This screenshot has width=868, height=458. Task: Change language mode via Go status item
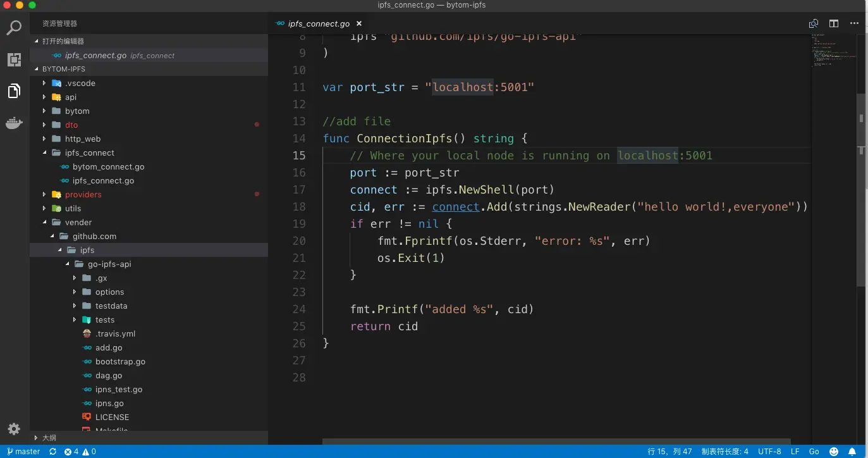tap(814, 452)
